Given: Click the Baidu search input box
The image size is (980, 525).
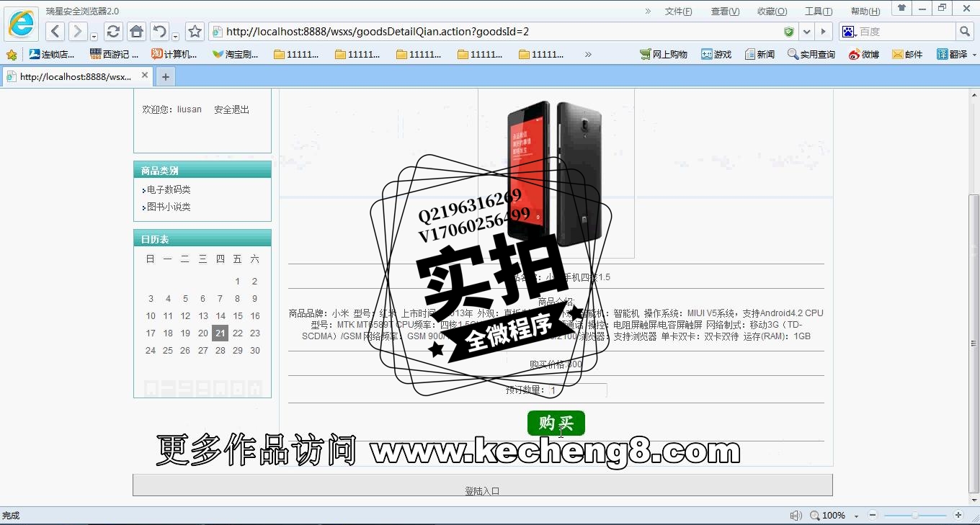Looking at the screenshot, I should click(906, 32).
